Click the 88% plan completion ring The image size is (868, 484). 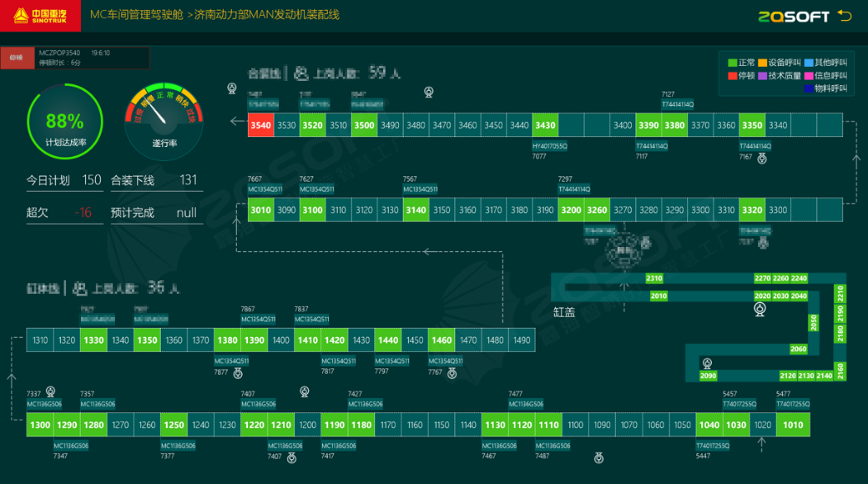(65, 122)
